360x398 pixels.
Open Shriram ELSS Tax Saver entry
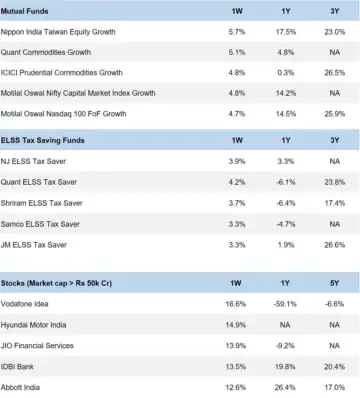[x=42, y=203]
